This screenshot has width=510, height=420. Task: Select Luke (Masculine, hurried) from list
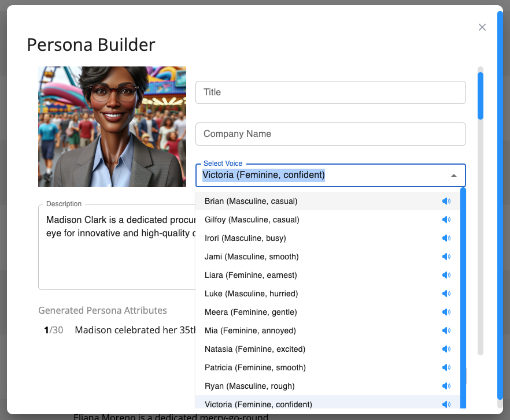coord(251,293)
